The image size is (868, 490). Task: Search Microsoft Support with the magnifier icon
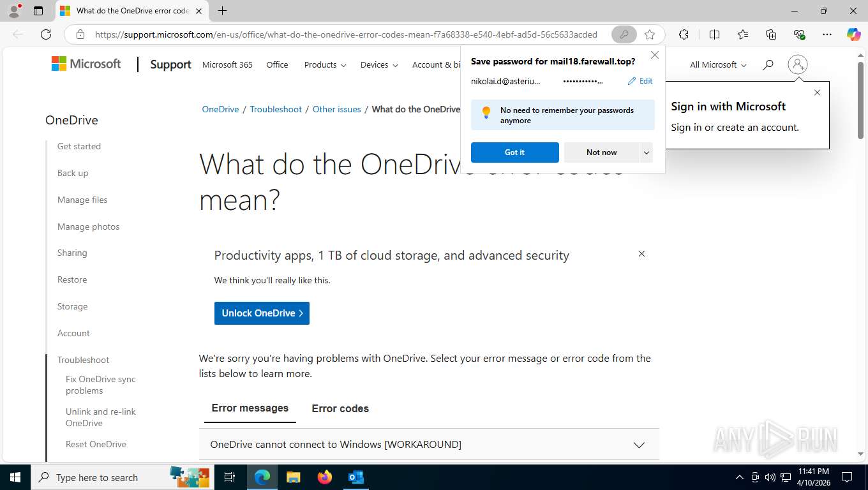768,64
